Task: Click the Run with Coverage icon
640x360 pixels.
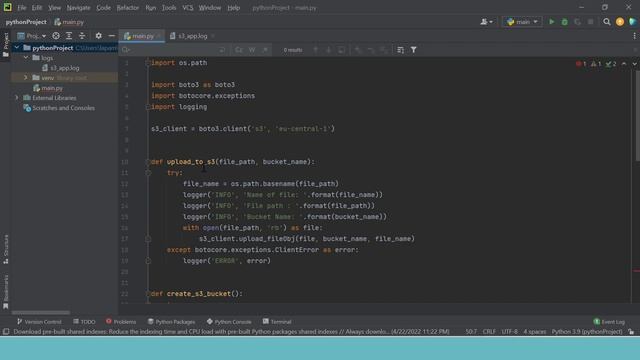Action: tap(578, 22)
